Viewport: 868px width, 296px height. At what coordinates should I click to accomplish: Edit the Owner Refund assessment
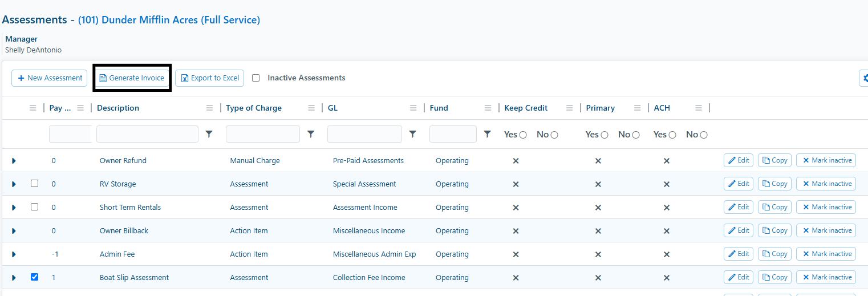tap(739, 160)
